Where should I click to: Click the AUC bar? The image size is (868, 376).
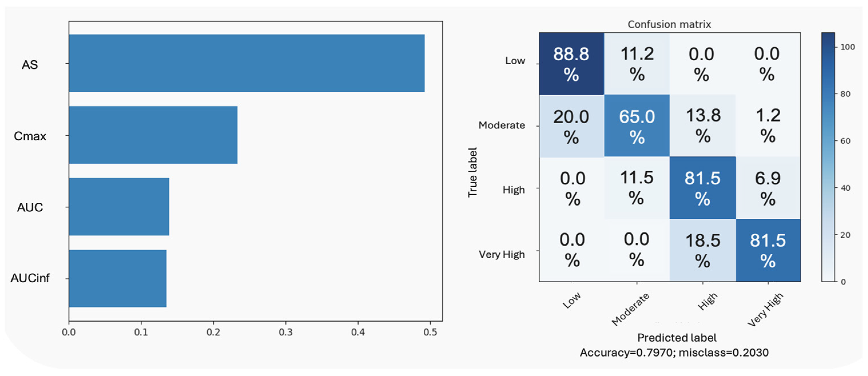(x=119, y=206)
